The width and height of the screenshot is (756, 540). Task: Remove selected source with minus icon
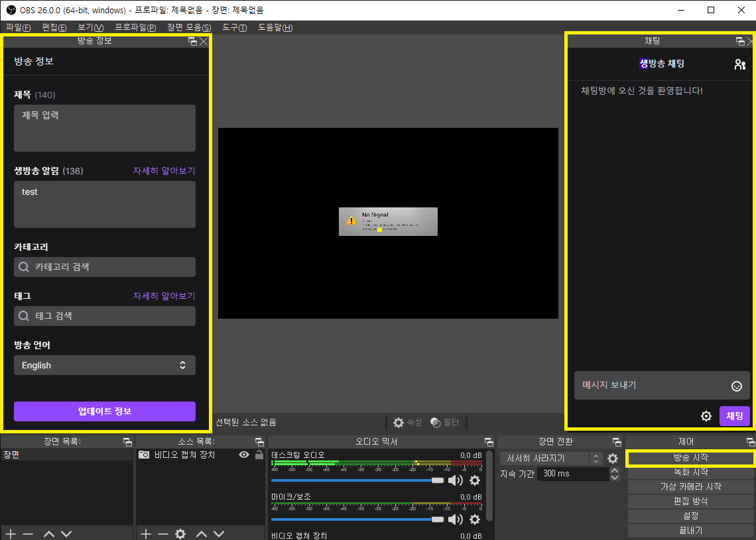pyautogui.click(x=163, y=534)
